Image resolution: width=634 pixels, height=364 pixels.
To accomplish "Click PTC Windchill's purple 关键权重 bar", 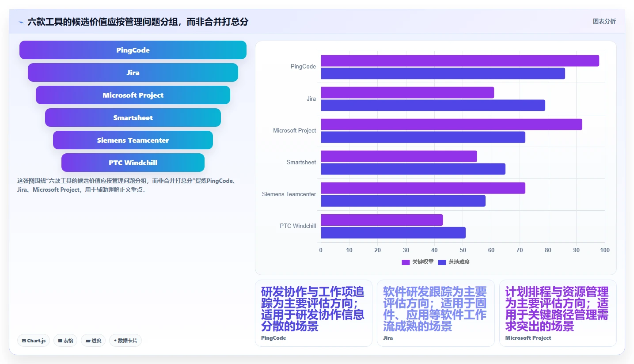I will click(x=382, y=220).
